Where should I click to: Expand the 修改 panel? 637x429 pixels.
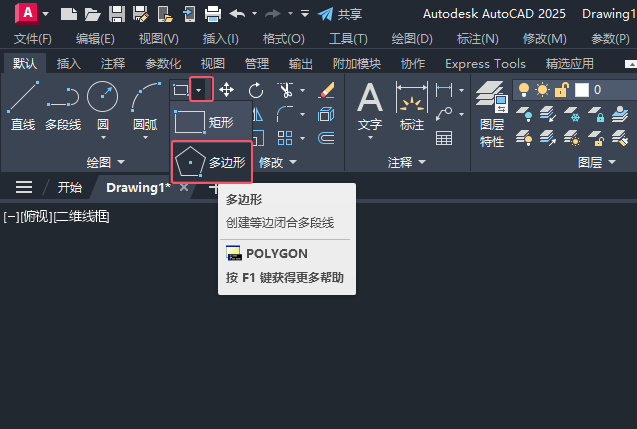pos(278,162)
